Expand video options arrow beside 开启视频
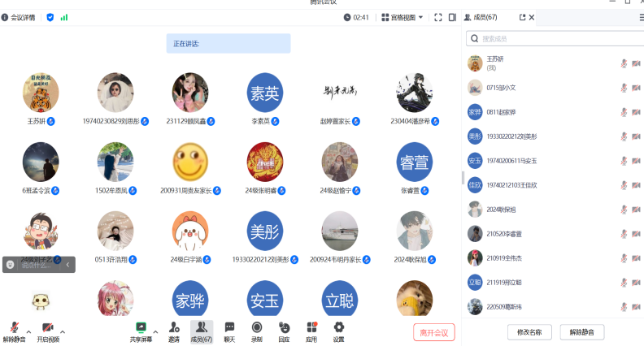The width and height of the screenshot is (644, 346). (63, 331)
